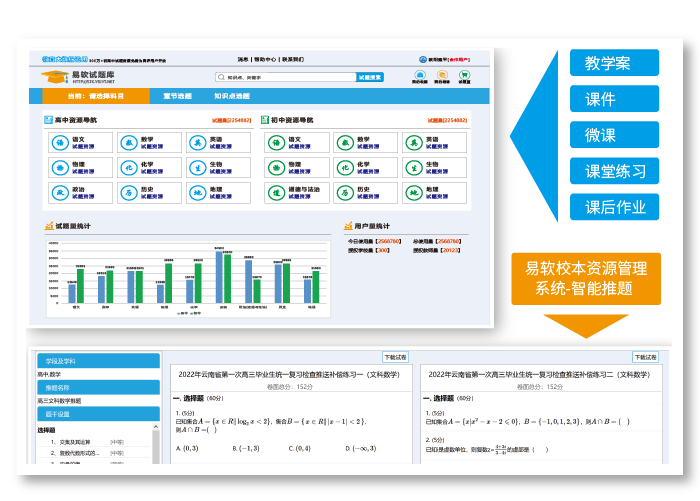Click the 试题搜索 search button
The height and width of the screenshot is (501, 700).
[x=370, y=77]
